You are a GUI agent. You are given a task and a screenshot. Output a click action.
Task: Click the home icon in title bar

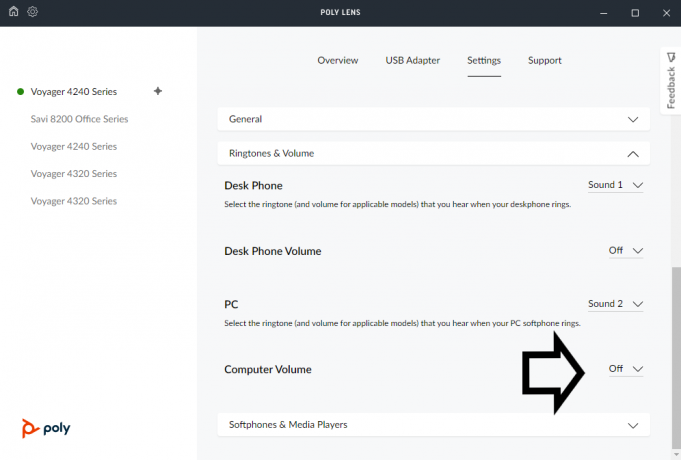[13, 12]
